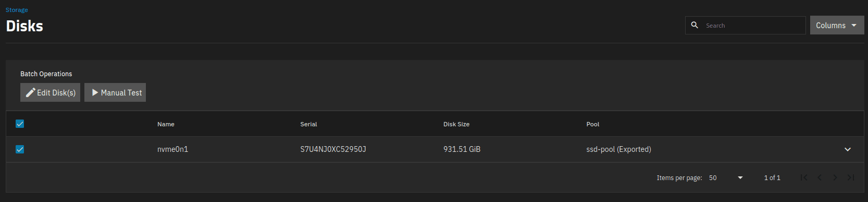Uncheck the nvme0n1 row checkbox
868x202 pixels.
pyautogui.click(x=20, y=149)
